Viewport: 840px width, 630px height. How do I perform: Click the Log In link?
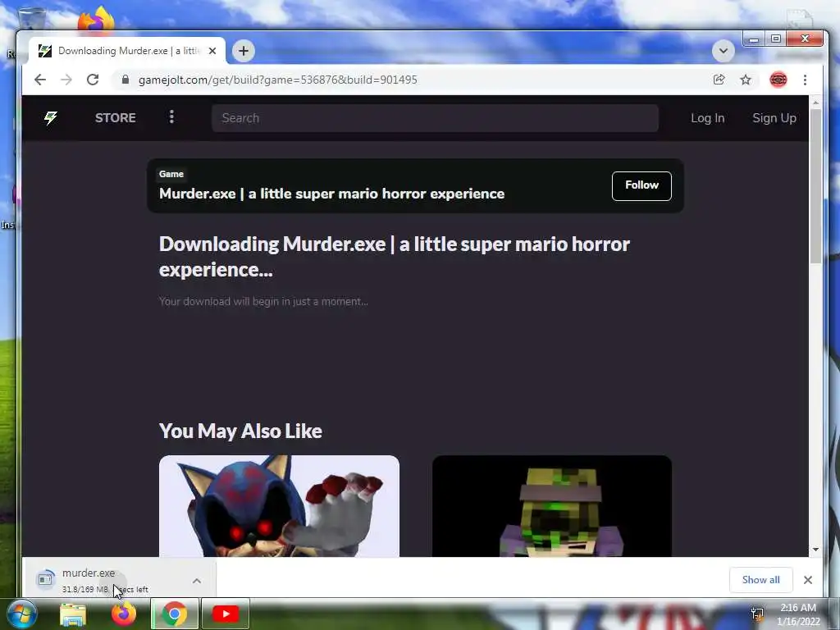708,118
